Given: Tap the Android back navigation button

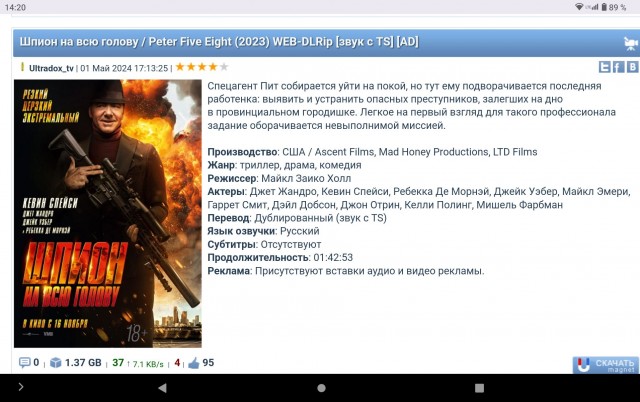Looking at the screenshot, I should click(162, 388).
